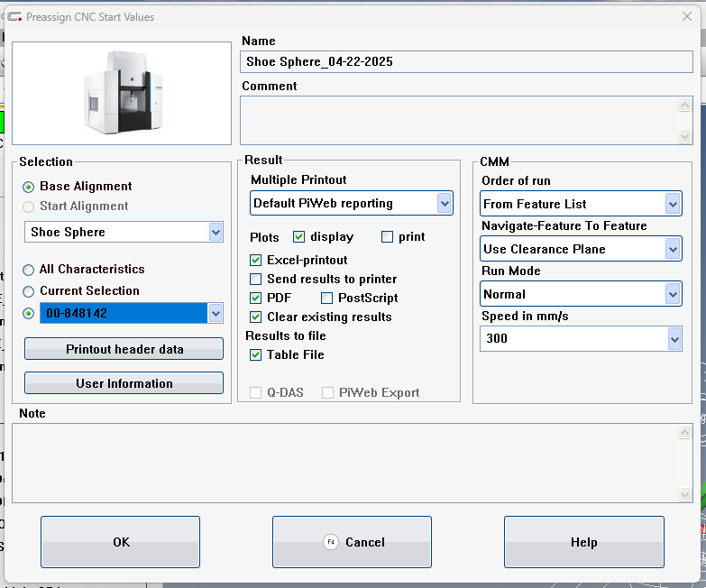Viewport: 706px width, 588px height.
Task: Click the Cancel button
Action: tap(352, 542)
